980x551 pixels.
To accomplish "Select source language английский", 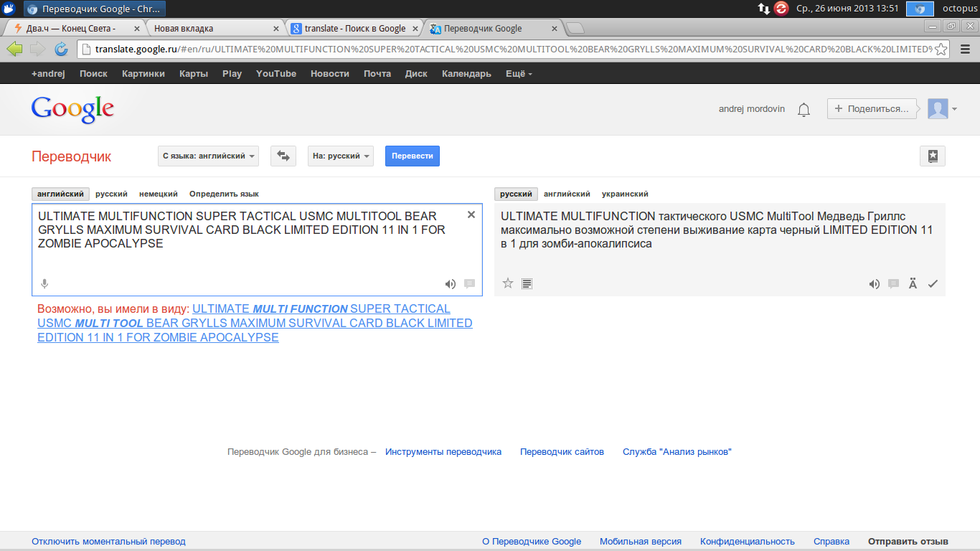I will tap(61, 194).
